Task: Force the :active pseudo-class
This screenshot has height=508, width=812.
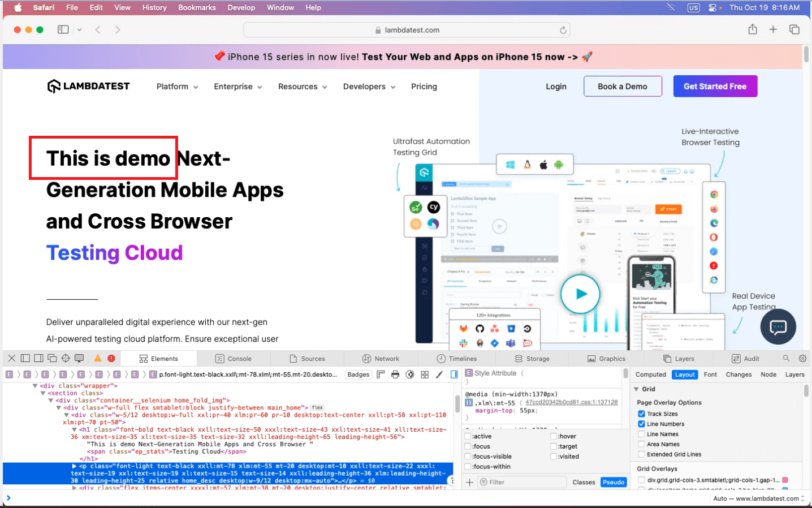Action: coord(468,436)
